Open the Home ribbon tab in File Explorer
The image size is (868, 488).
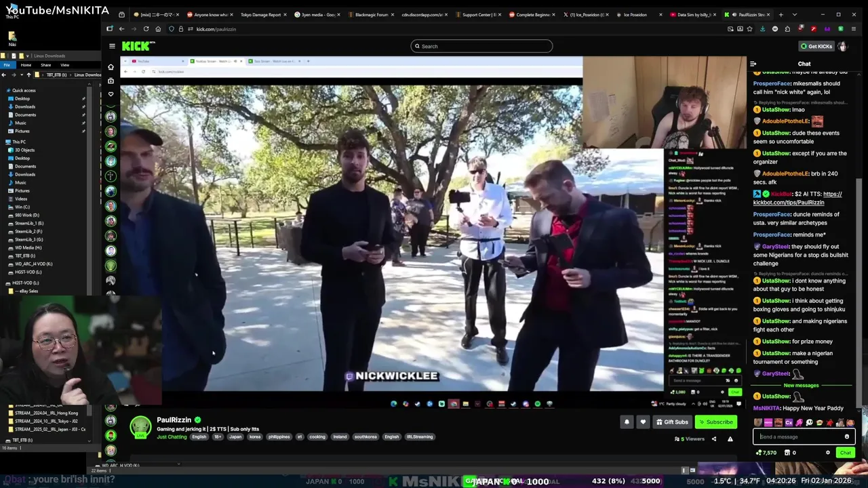tap(26, 65)
